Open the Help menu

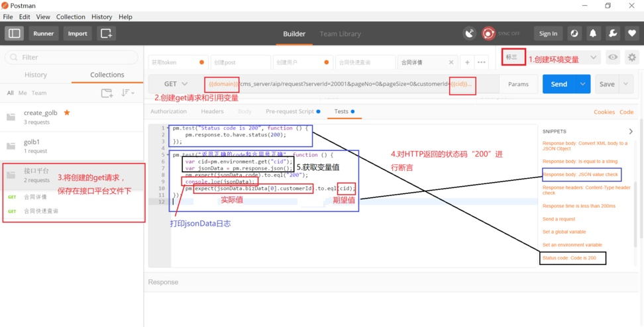pos(125,17)
